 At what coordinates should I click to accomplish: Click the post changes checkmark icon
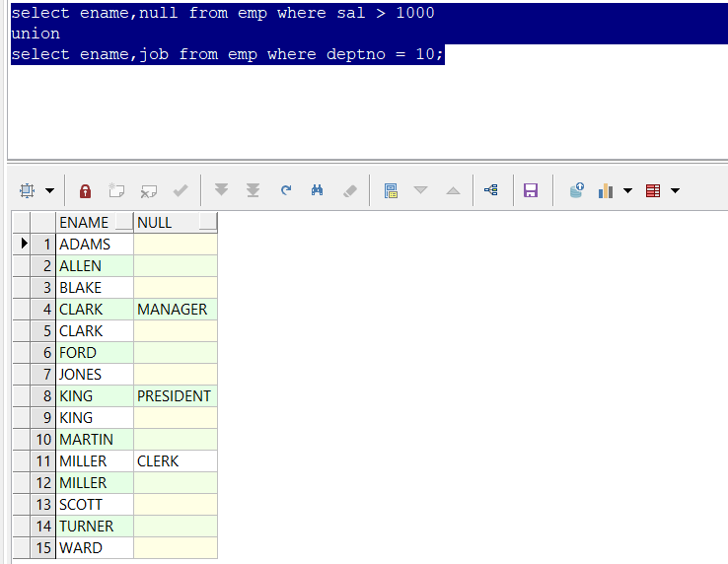click(x=181, y=190)
